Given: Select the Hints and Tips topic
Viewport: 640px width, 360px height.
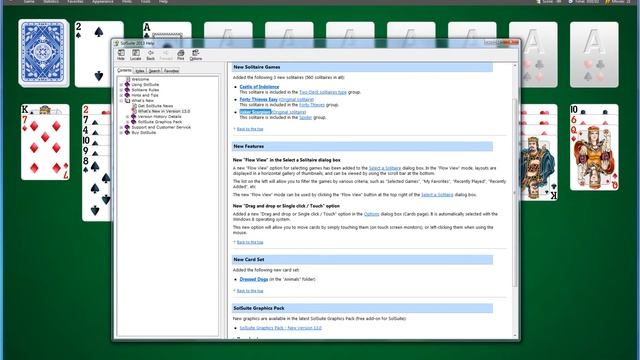Looking at the screenshot, I should coord(145,95).
